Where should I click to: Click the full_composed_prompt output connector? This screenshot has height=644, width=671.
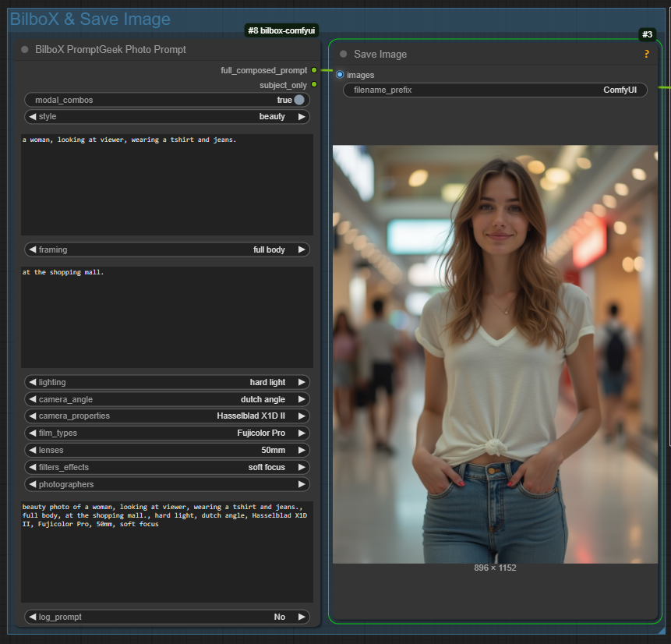coord(314,70)
